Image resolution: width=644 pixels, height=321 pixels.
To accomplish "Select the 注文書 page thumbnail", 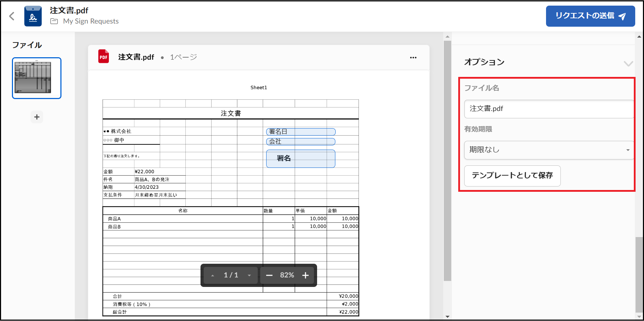I will tap(37, 78).
